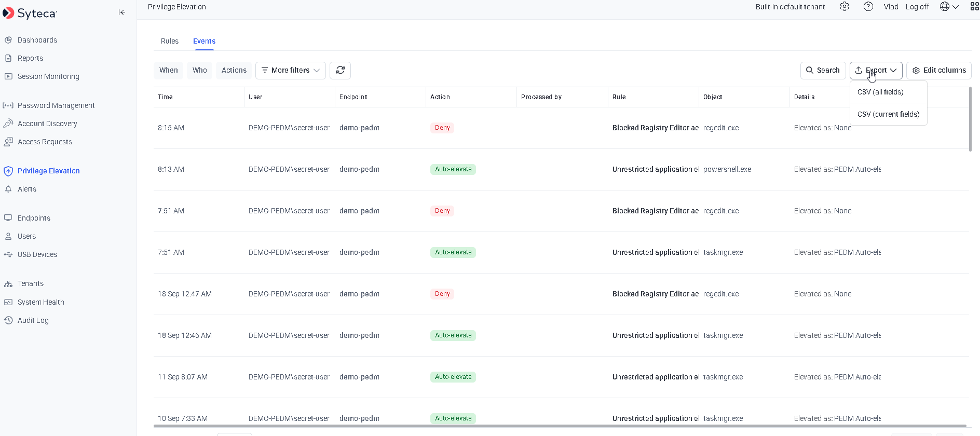Image resolution: width=980 pixels, height=436 pixels.
Task: Choose CSV (all fields) export option
Action: pos(888,92)
